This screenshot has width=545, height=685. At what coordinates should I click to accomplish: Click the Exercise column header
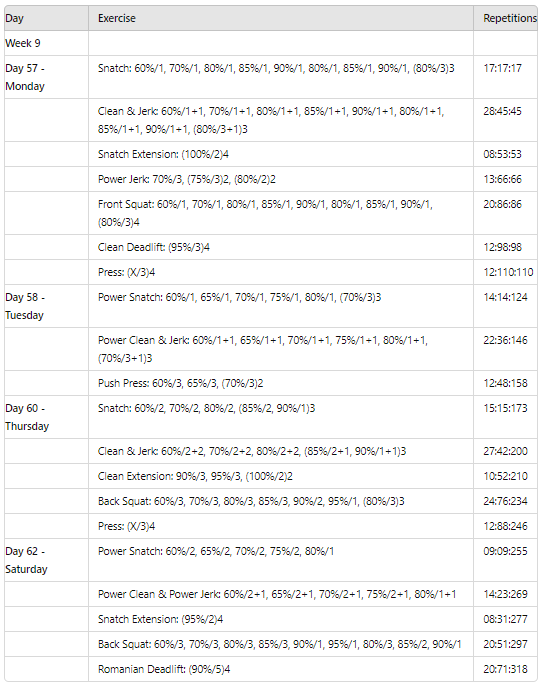click(281, 18)
